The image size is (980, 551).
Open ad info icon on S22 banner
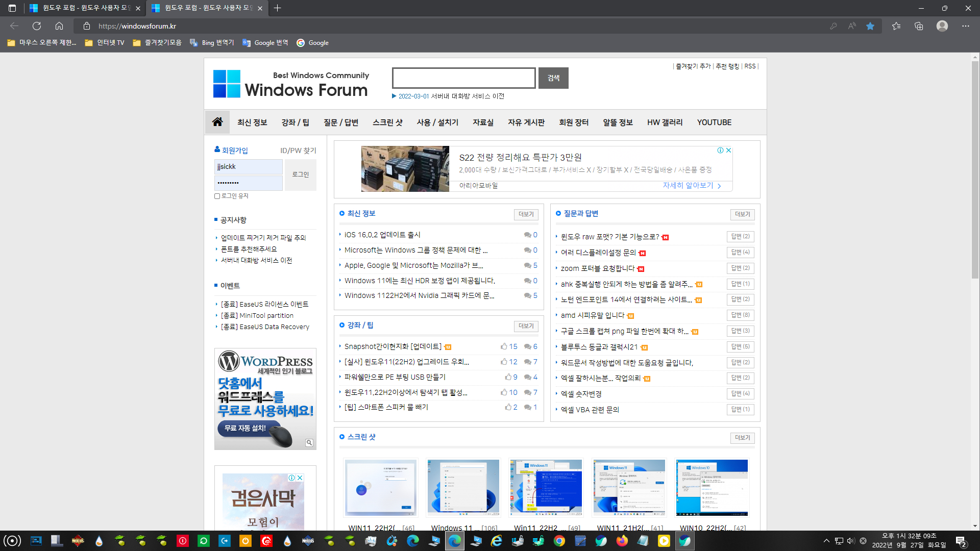click(x=720, y=150)
